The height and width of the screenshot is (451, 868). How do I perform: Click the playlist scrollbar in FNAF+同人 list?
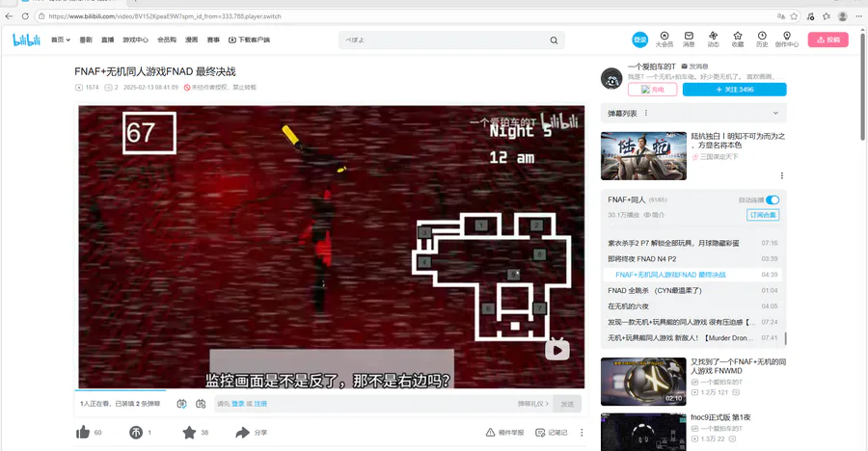coord(785,337)
